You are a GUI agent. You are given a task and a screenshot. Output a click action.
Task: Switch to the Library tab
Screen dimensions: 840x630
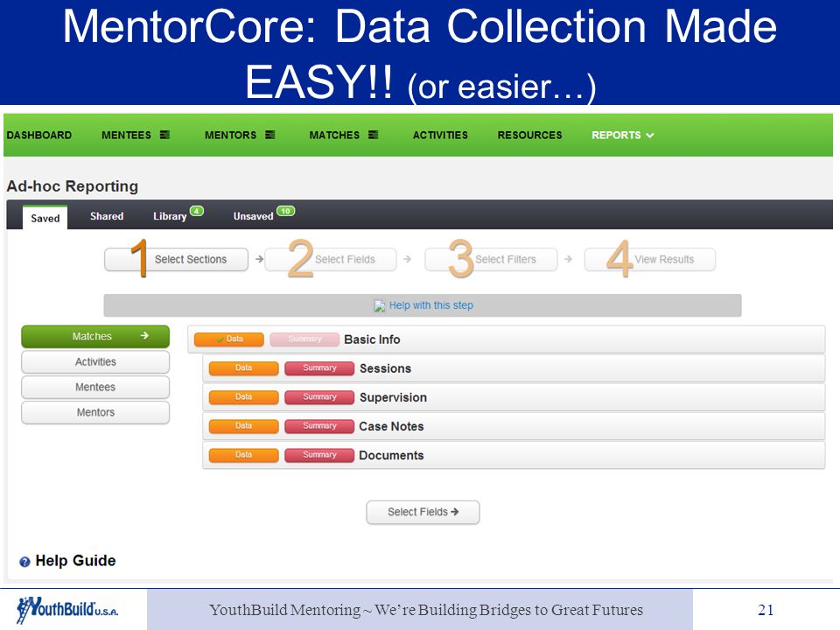point(170,216)
